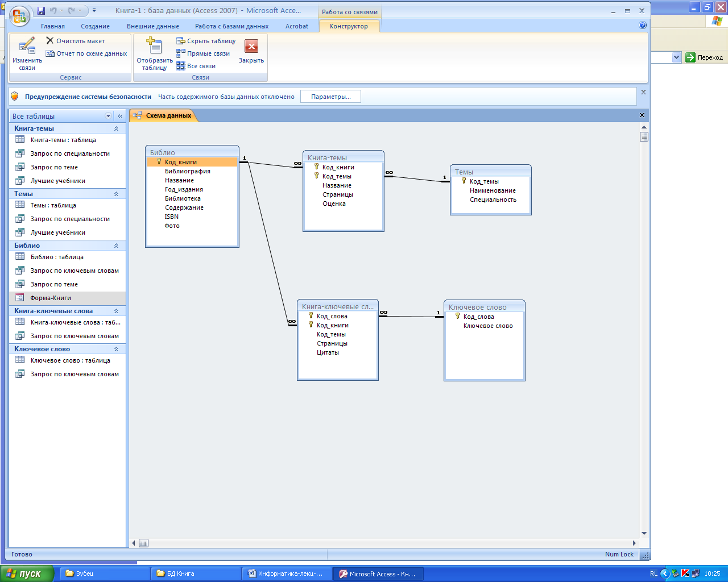Open Quick Access toolbar customize arrow
728x582 pixels.
tap(94, 11)
